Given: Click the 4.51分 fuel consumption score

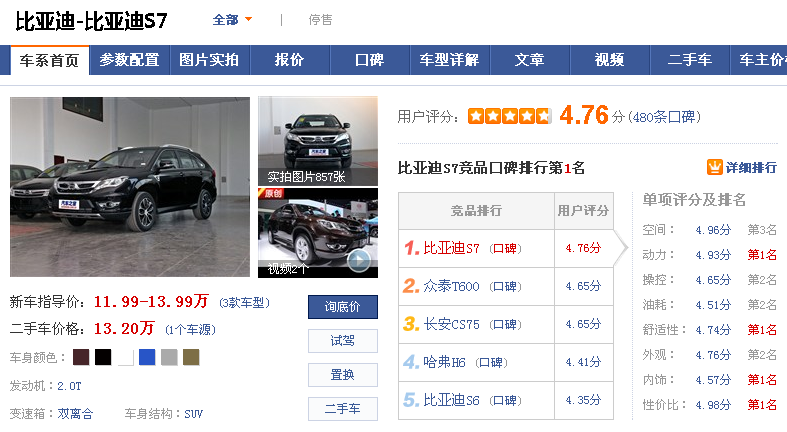Looking at the screenshot, I should (x=713, y=305).
